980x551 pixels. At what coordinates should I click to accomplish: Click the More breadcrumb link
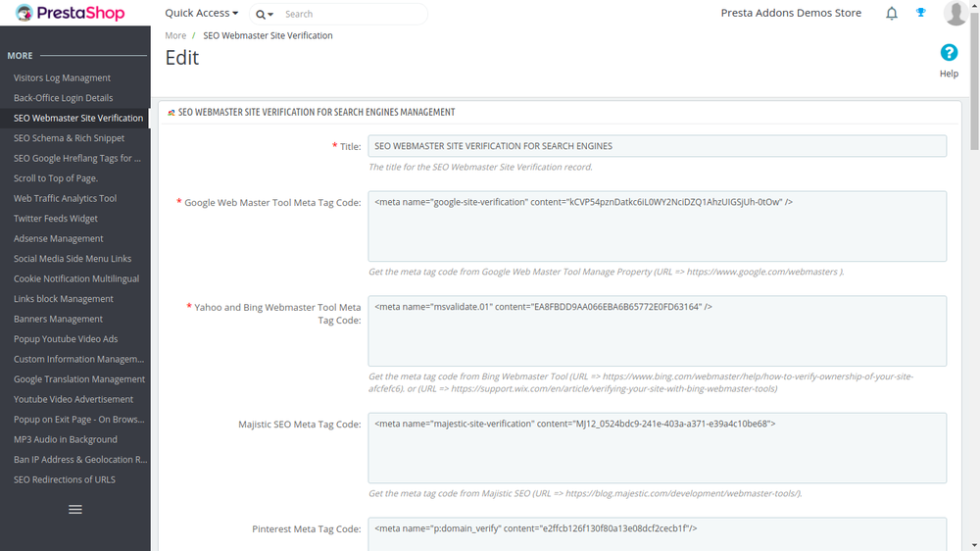click(175, 35)
